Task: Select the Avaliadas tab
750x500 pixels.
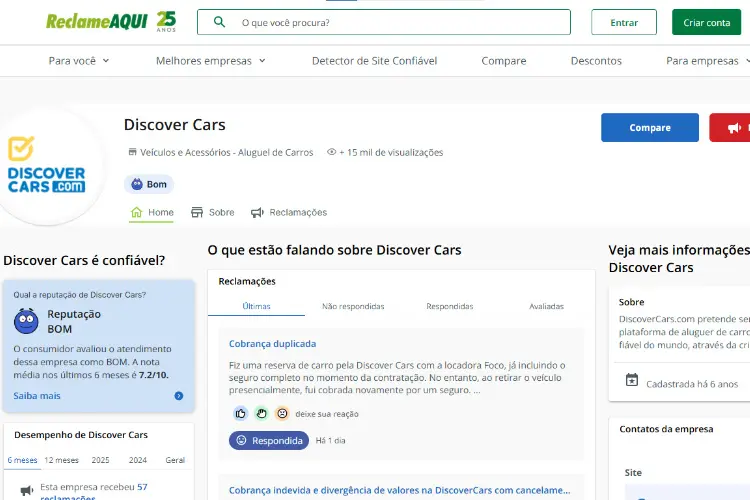Action: pos(546,306)
